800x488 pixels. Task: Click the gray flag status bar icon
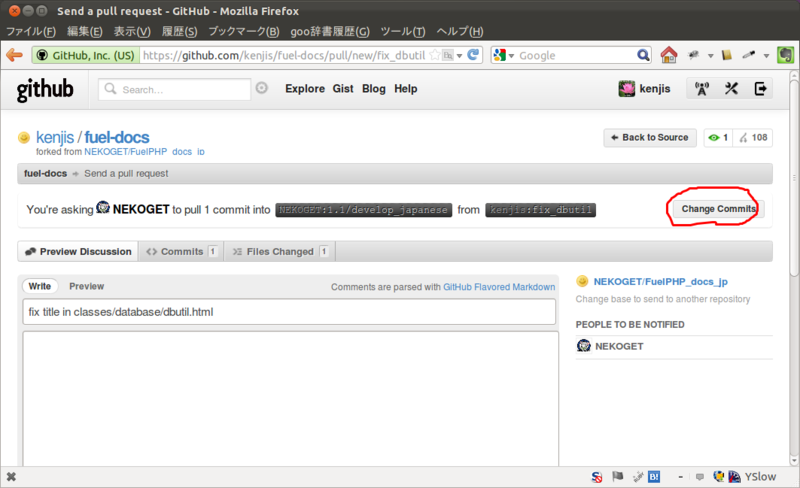(x=617, y=476)
